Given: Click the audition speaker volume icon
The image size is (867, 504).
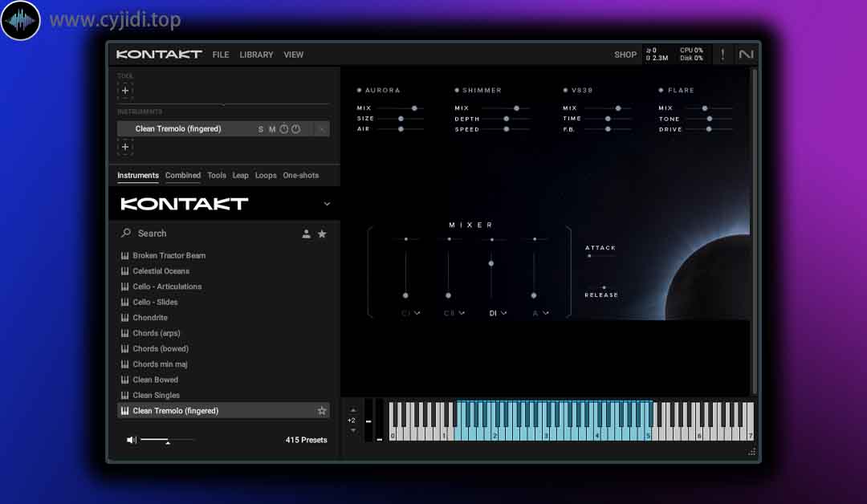Looking at the screenshot, I should pos(131,440).
